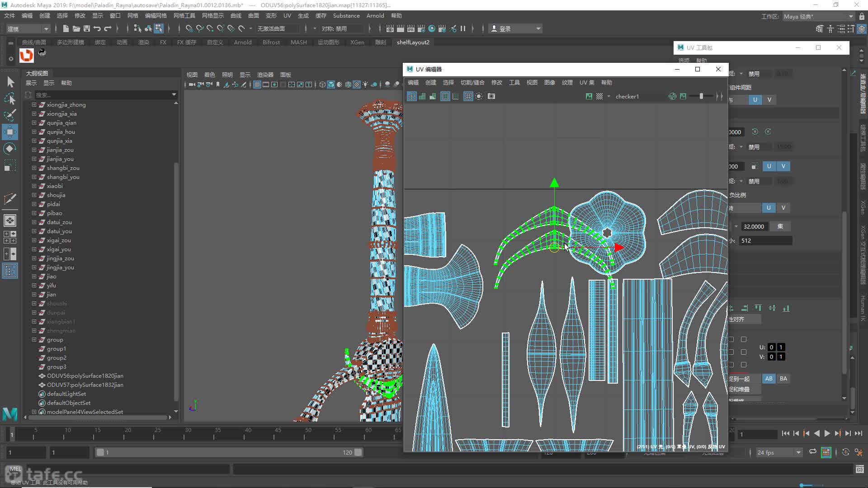Open the 登录 login dropdown
The width and height of the screenshot is (868, 488).
516,28
